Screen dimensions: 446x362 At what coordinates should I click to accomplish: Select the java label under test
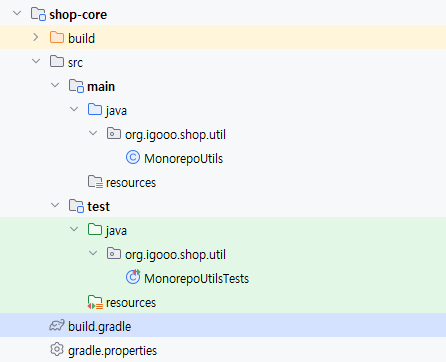pyautogui.click(x=116, y=231)
